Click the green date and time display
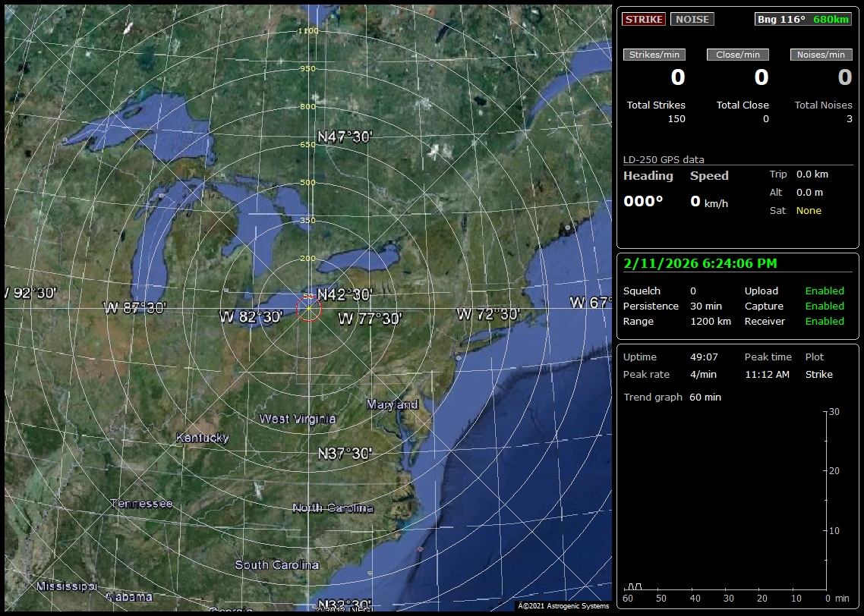 pos(699,263)
